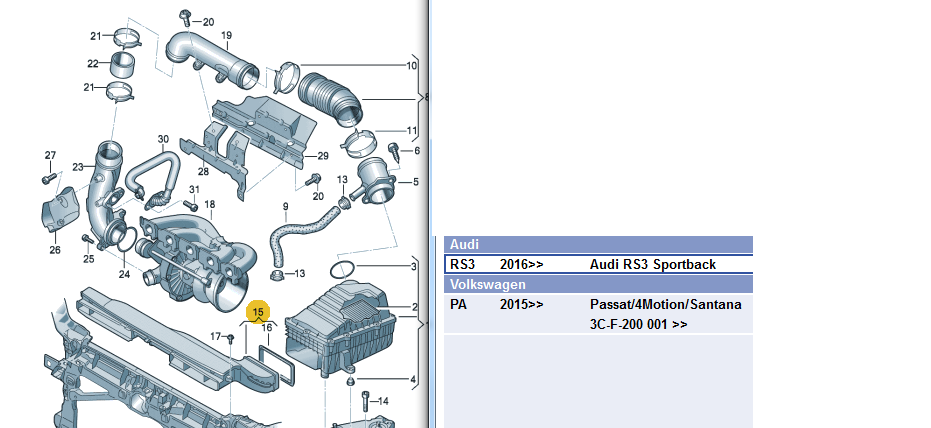The width and height of the screenshot is (931, 428).
Task: Click the highlighted part number 15 callout
Action: pyautogui.click(x=259, y=311)
